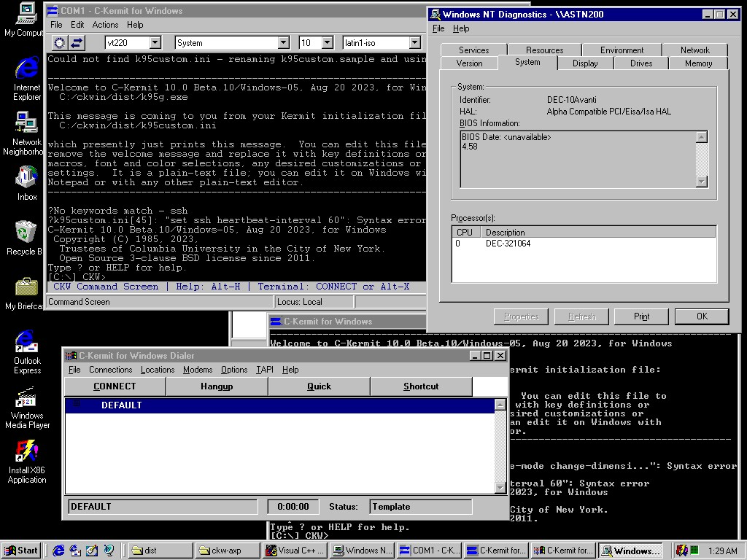Click the 1:29 AM taskbar clock

722,551
